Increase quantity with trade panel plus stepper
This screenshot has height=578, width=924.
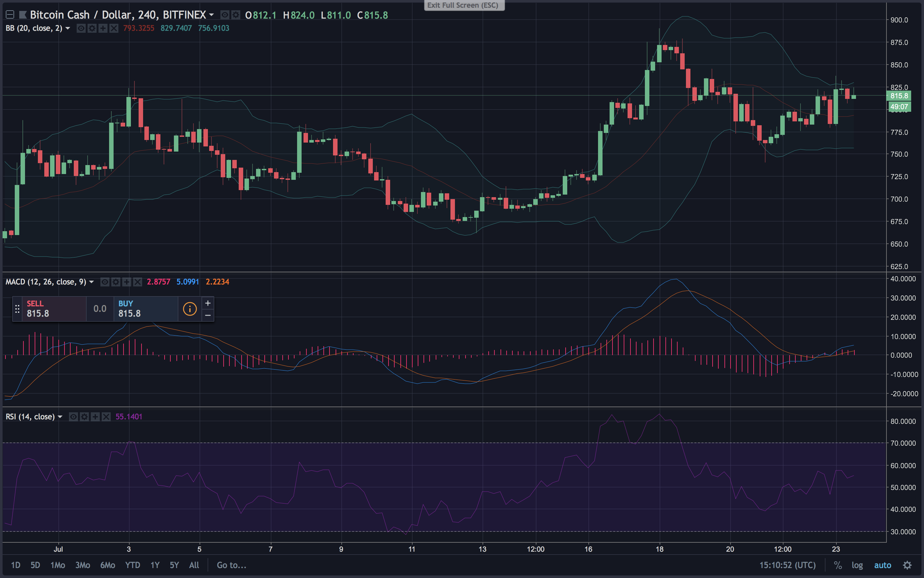208,303
